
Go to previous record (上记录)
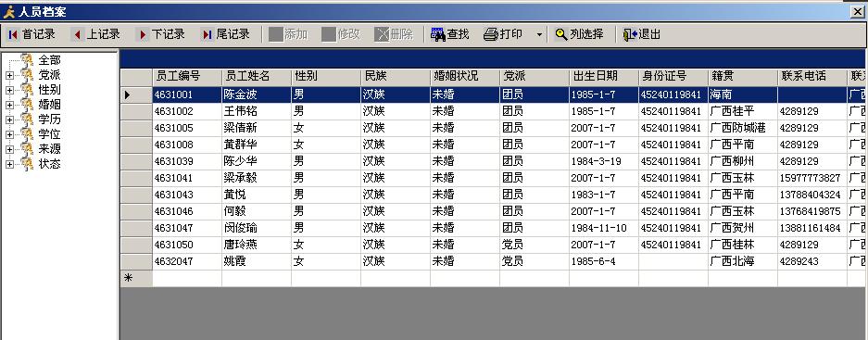pyautogui.click(x=97, y=34)
